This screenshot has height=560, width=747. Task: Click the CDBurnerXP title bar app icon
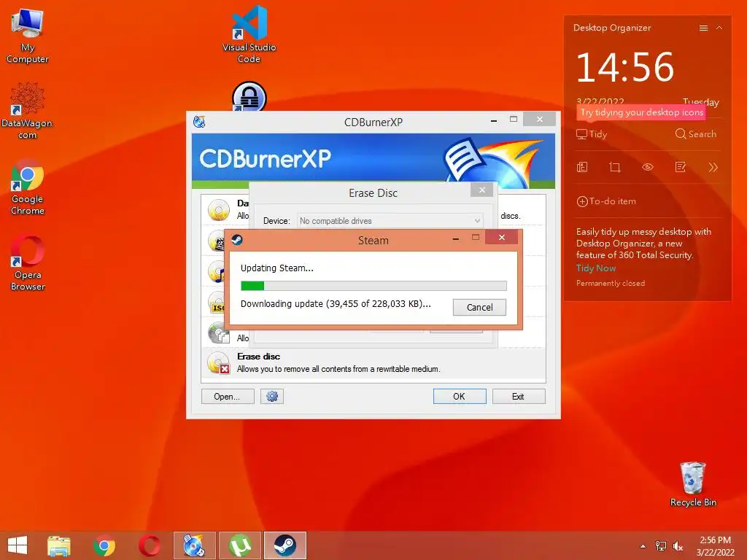click(x=199, y=122)
